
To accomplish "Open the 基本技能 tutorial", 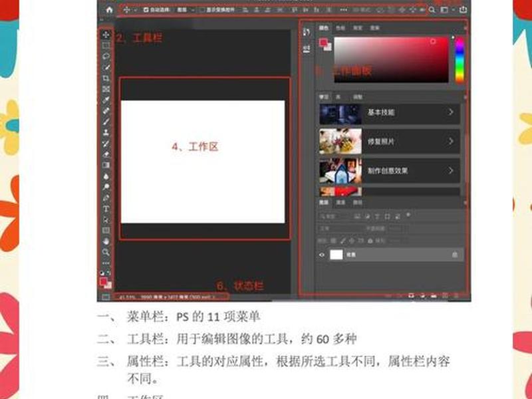I will click(x=390, y=112).
